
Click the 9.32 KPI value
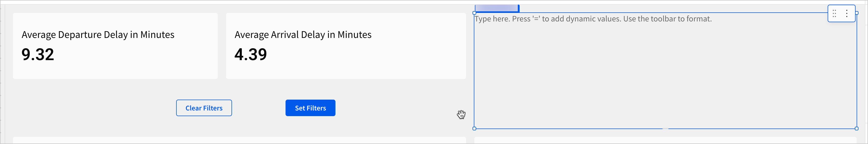click(x=38, y=54)
